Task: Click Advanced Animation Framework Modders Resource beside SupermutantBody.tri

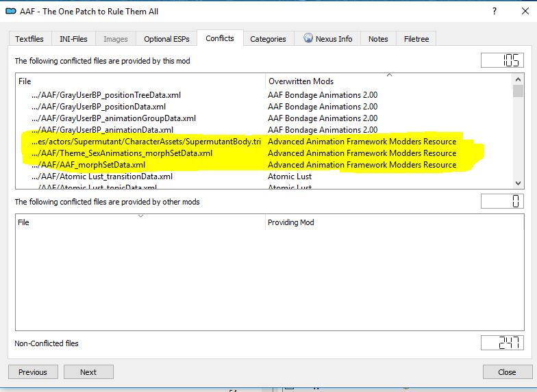Action: point(362,141)
